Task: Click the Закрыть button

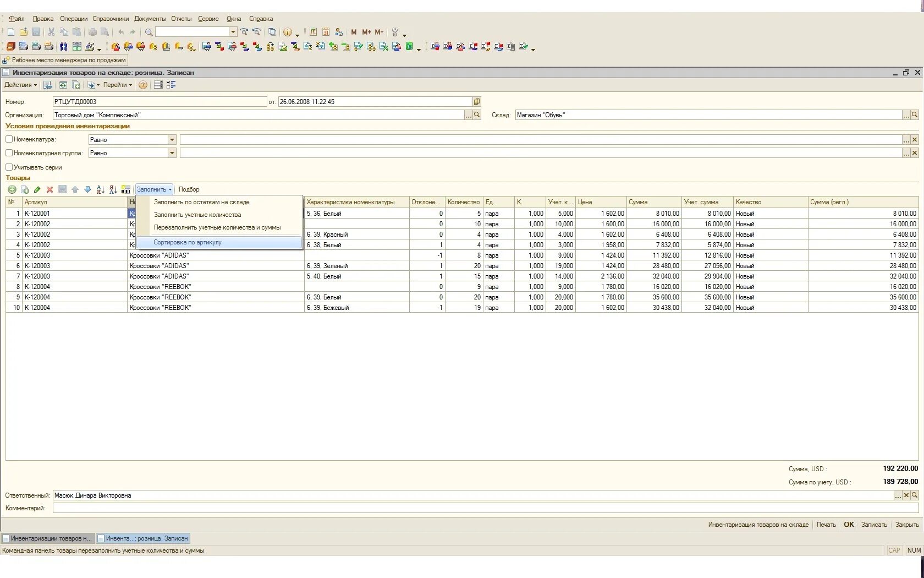Action: (907, 525)
